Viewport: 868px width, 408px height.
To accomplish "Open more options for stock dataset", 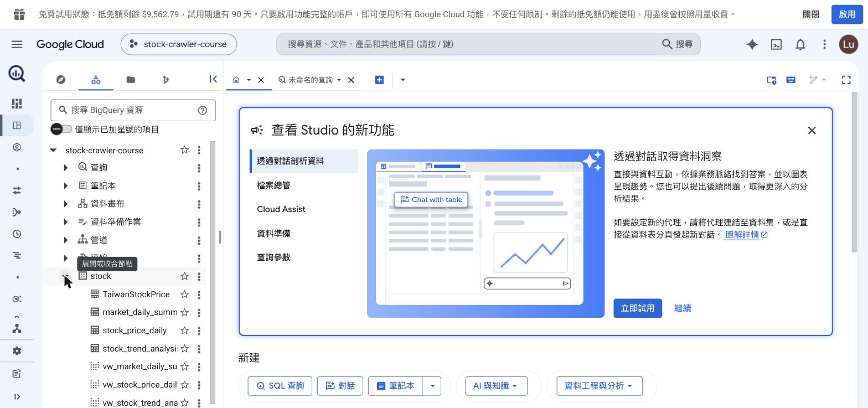I will pos(199,276).
